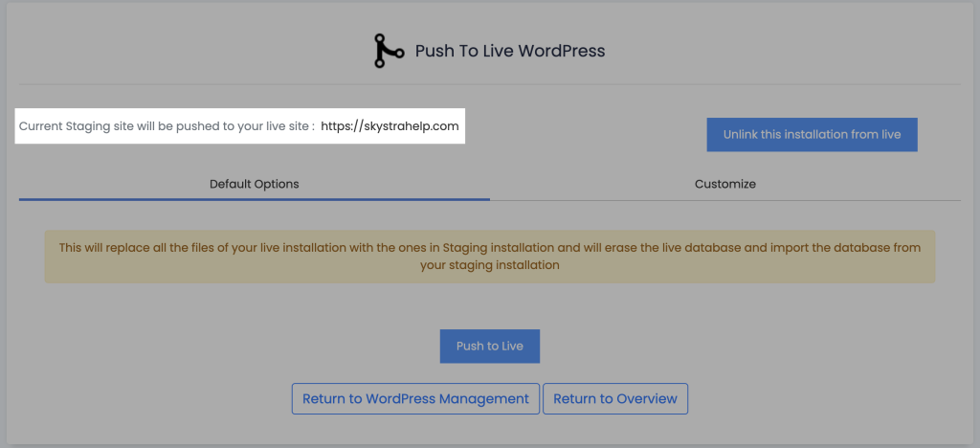The width and height of the screenshot is (980, 448).
Task: Unlink this installation from live
Action: click(x=812, y=135)
